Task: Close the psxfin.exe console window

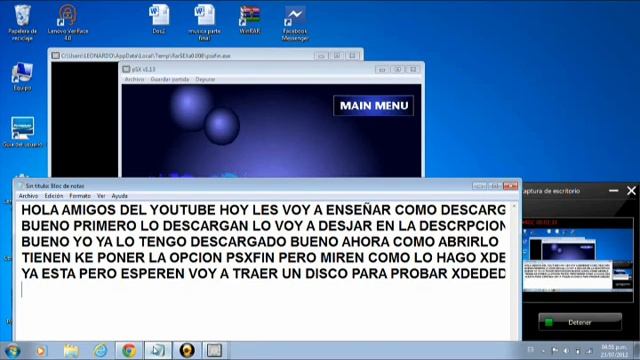Action: [x=352, y=56]
